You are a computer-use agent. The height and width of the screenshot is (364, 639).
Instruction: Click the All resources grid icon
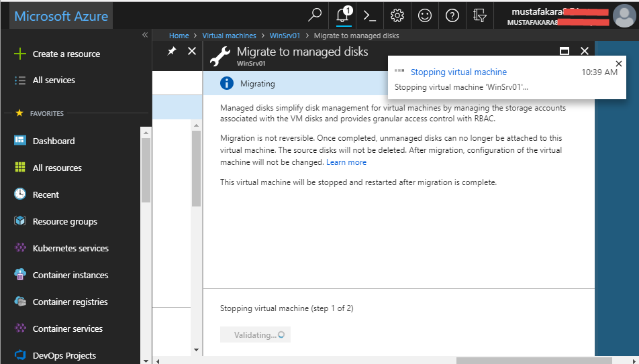pos(20,168)
